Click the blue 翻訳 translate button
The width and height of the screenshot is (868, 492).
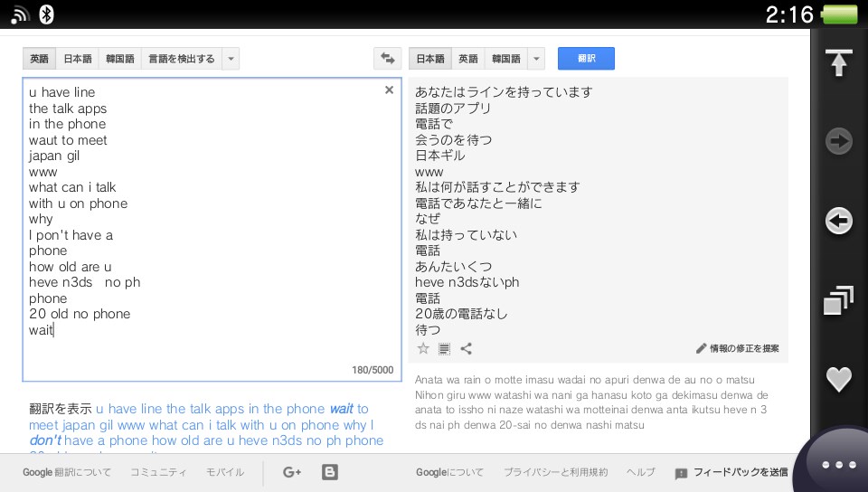[586, 58]
